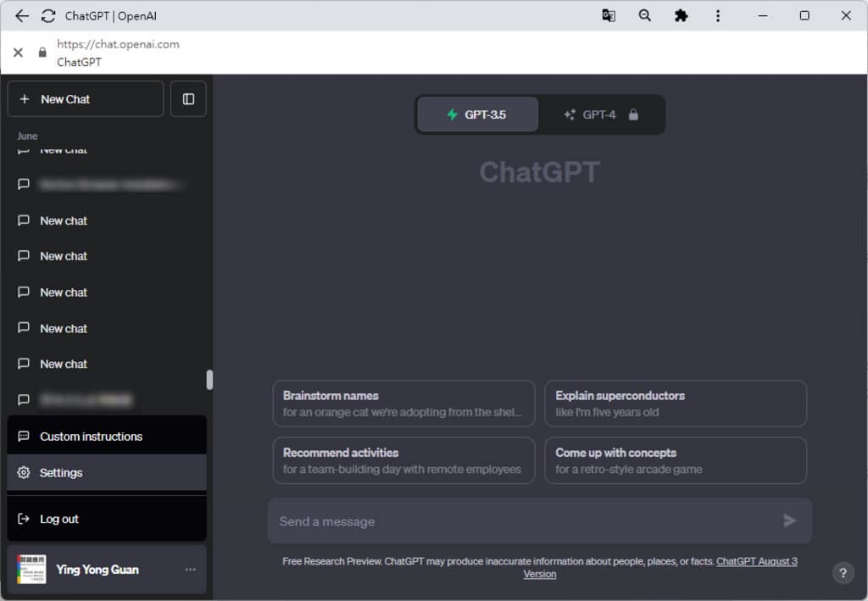This screenshot has width=868, height=601.
Task: Hide the sidebar with the panel icon
Action: pyautogui.click(x=188, y=99)
